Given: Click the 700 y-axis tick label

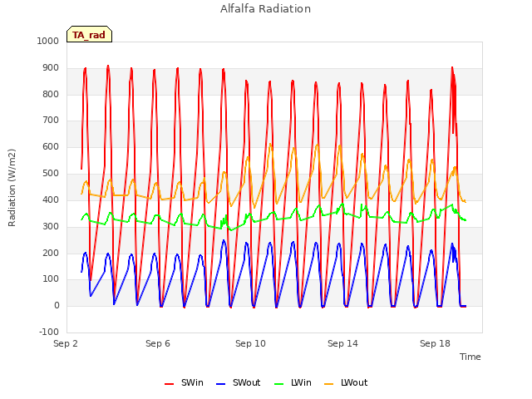Looking at the screenshot, I should [51, 120].
